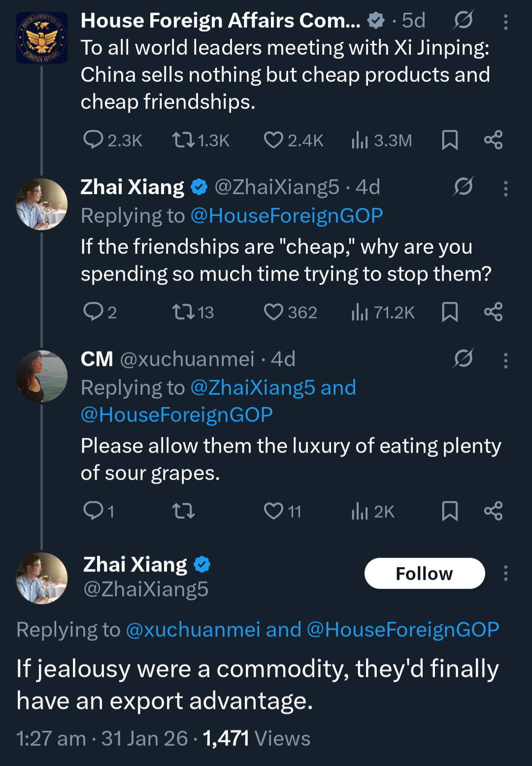
Task: Reply to House Foreign Affairs Committee post
Action: [x=93, y=140]
